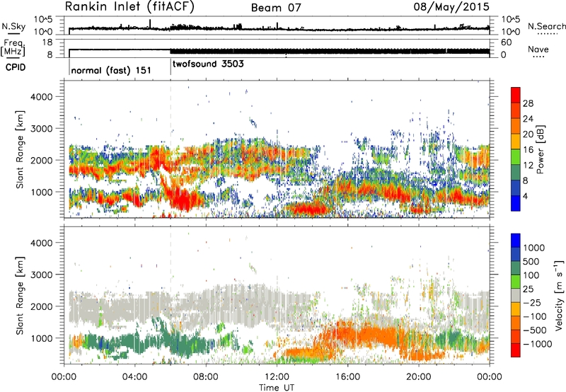Click the '04:00' time axis label

pyautogui.click(x=135, y=377)
